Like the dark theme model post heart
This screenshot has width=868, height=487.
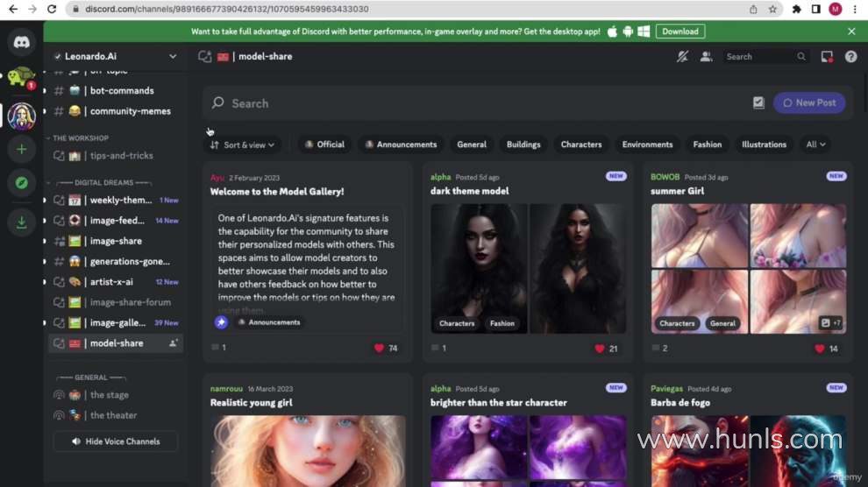tap(600, 349)
